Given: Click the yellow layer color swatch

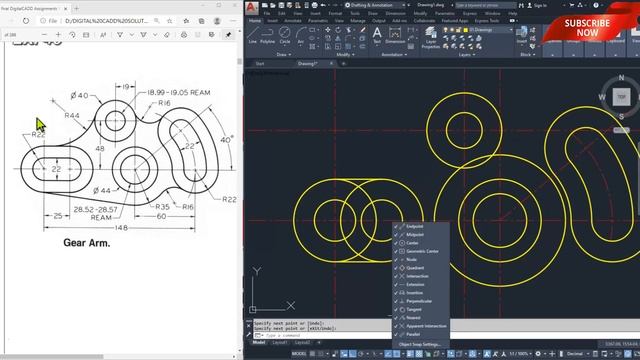Looking at the screenshot, I should tap(466, 30).
